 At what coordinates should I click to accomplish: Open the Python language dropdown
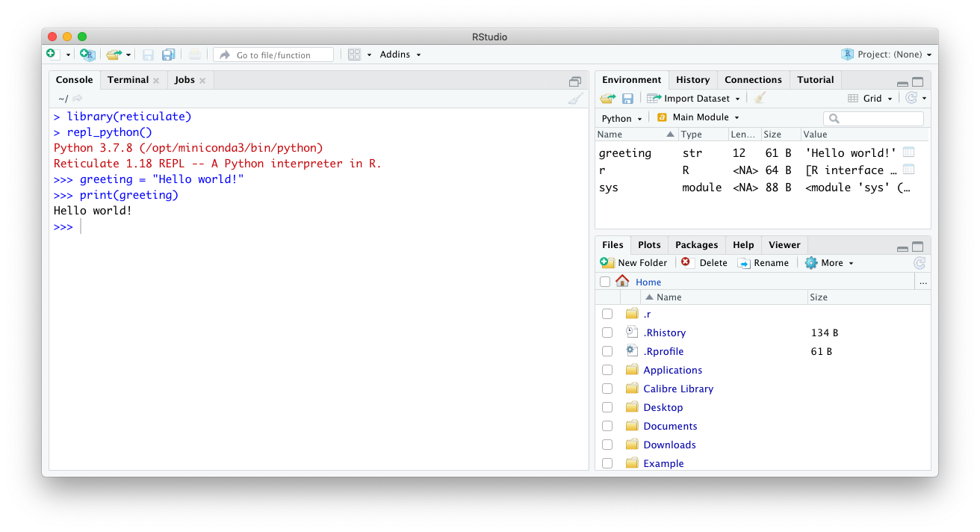[621, 118]
